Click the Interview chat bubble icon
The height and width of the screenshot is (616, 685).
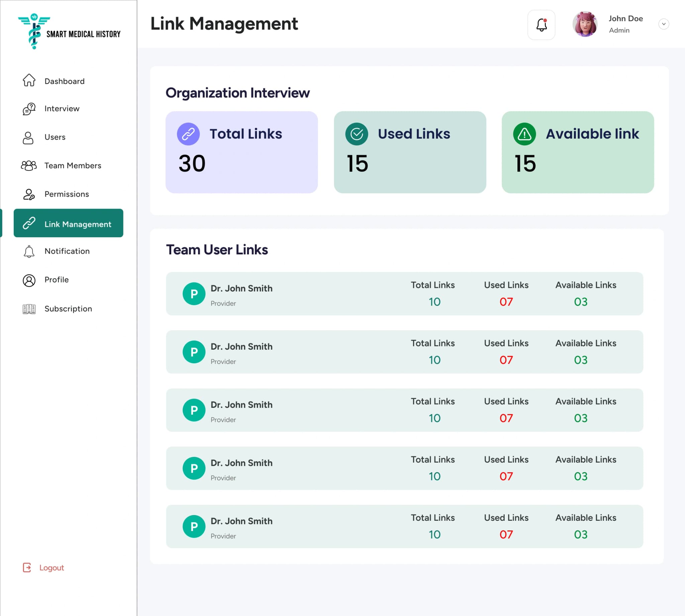29,109
